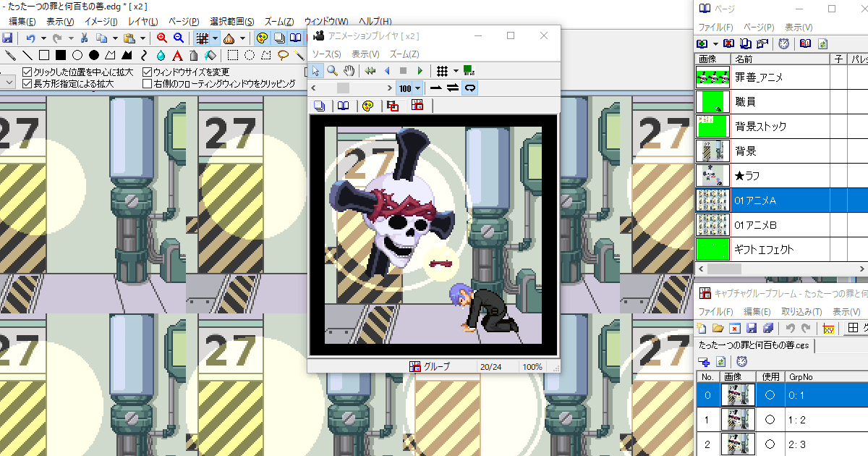Open the playback speed 100 dropdown
868x456 pixels.
point(418,88)
